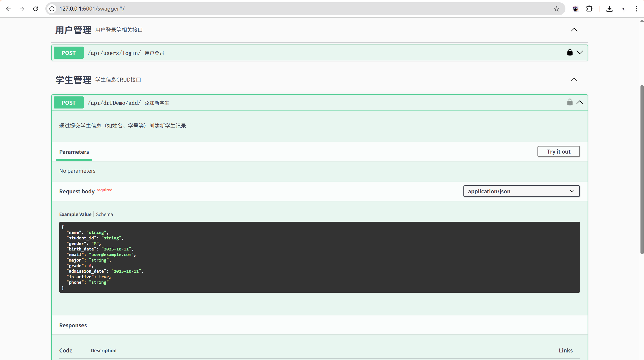The image size is (644, 360).
Task: Click the browser forward arrow
Action: 22,9
